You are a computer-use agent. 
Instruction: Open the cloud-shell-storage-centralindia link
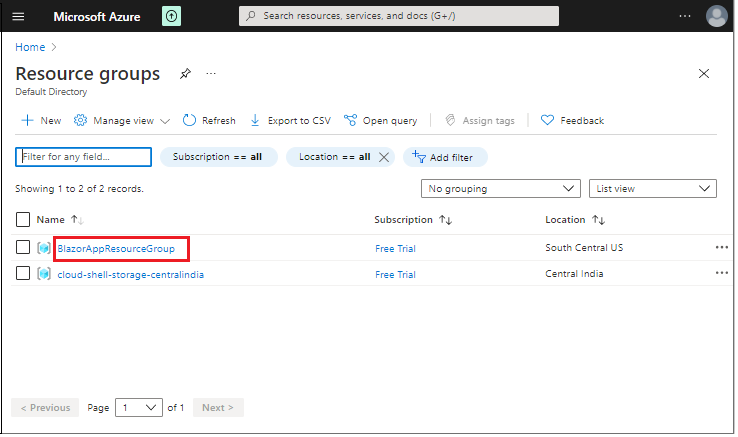click(130, 275)
